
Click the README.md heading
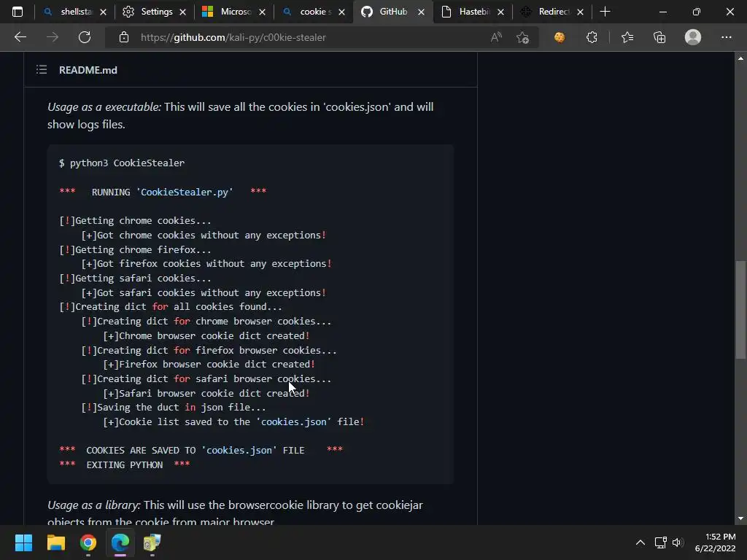pos(88,70)
